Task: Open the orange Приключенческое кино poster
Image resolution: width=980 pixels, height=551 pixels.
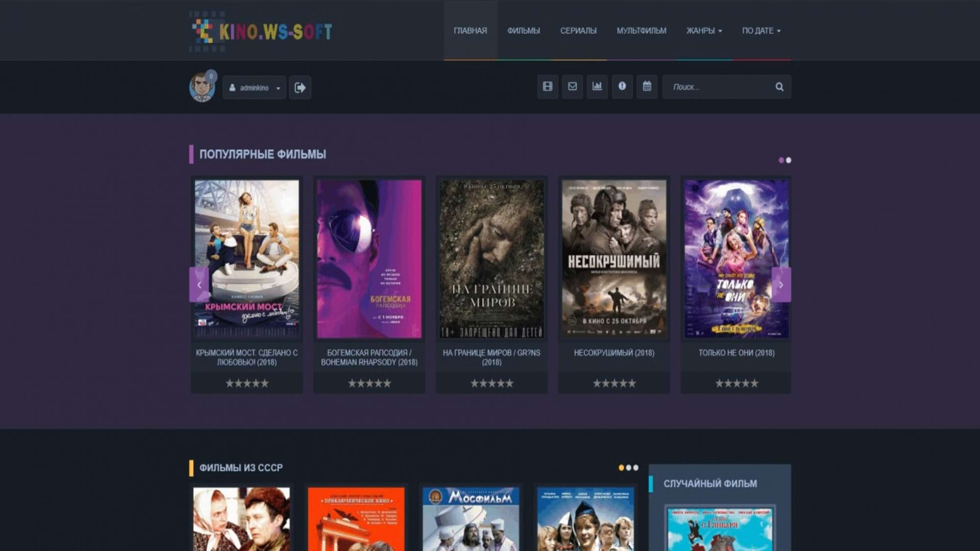Action: coord(356,519)
